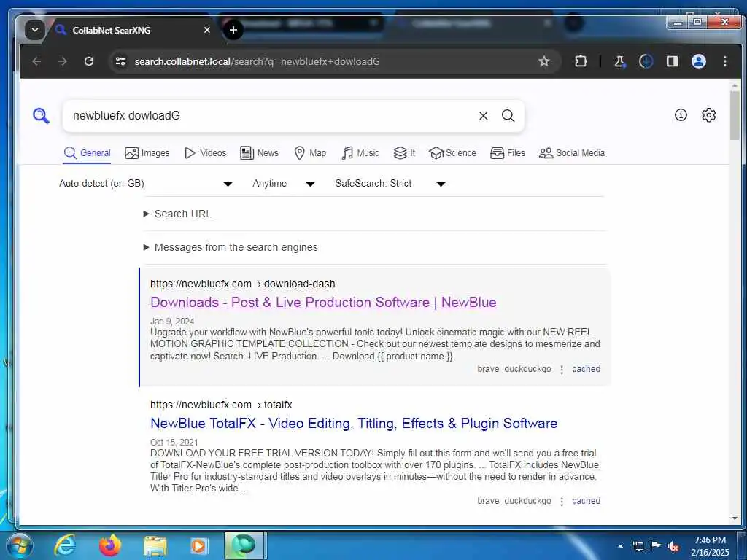Switch to Files search tab
The height and width of the screenshot is (560, 747).
click(508, 153)
